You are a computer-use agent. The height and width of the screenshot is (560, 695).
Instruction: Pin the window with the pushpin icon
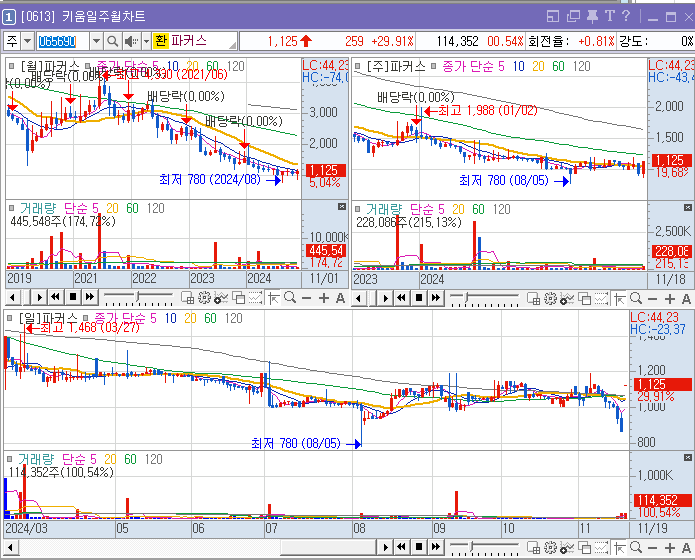[593, 16]
